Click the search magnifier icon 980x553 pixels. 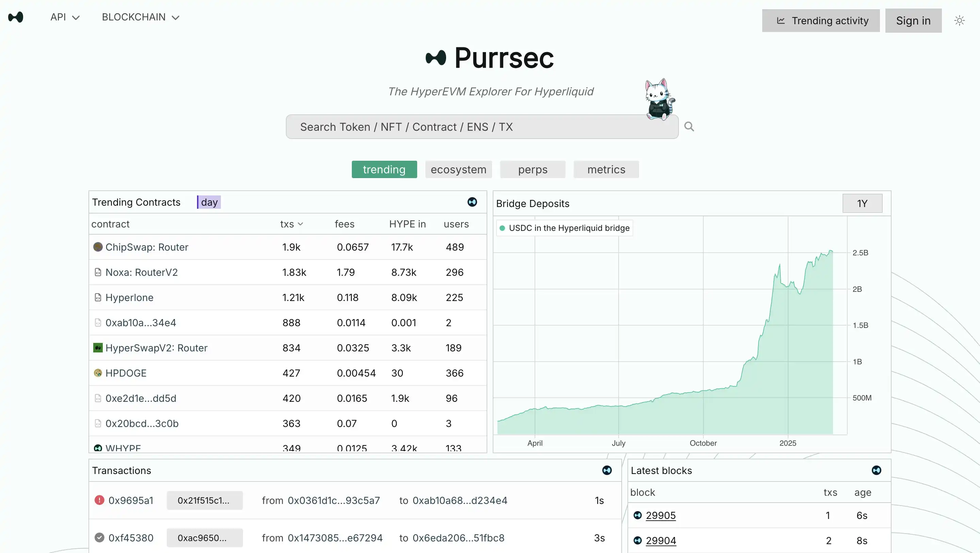689,126
